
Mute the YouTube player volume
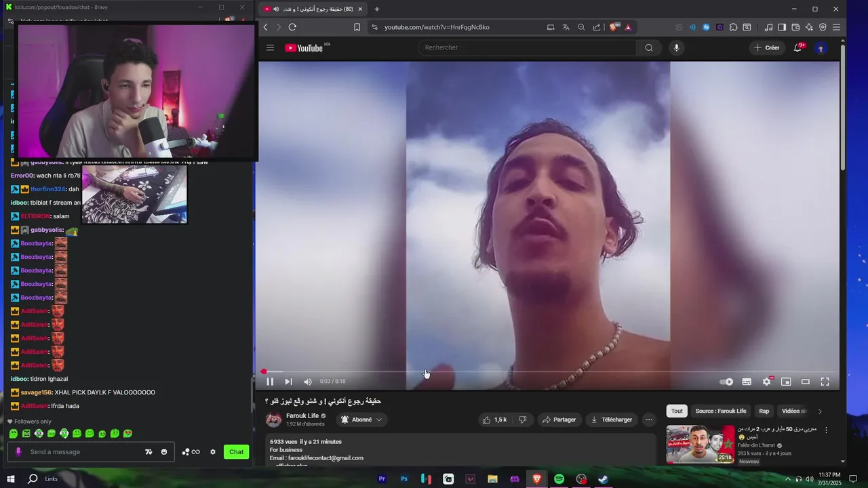tap(308, 382)
